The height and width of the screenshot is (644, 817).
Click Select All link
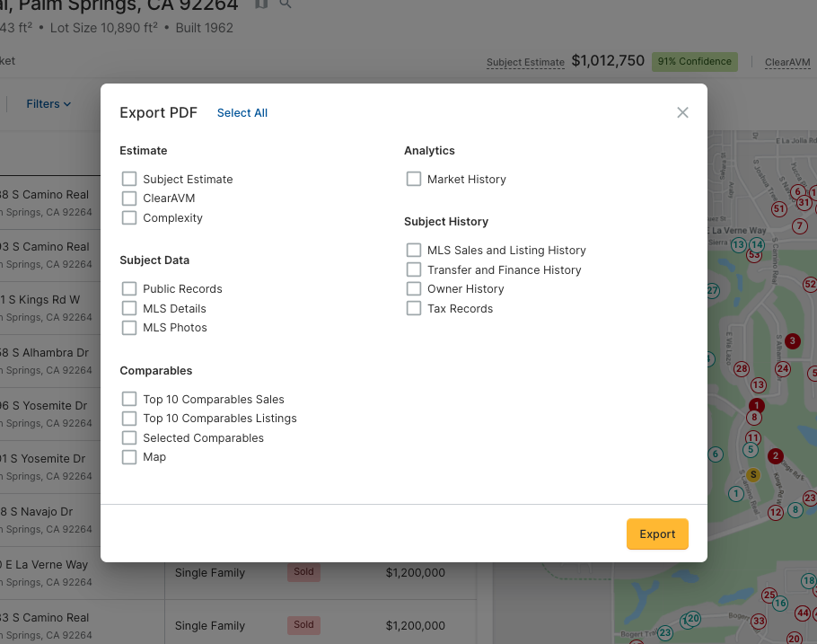point(242,112)
